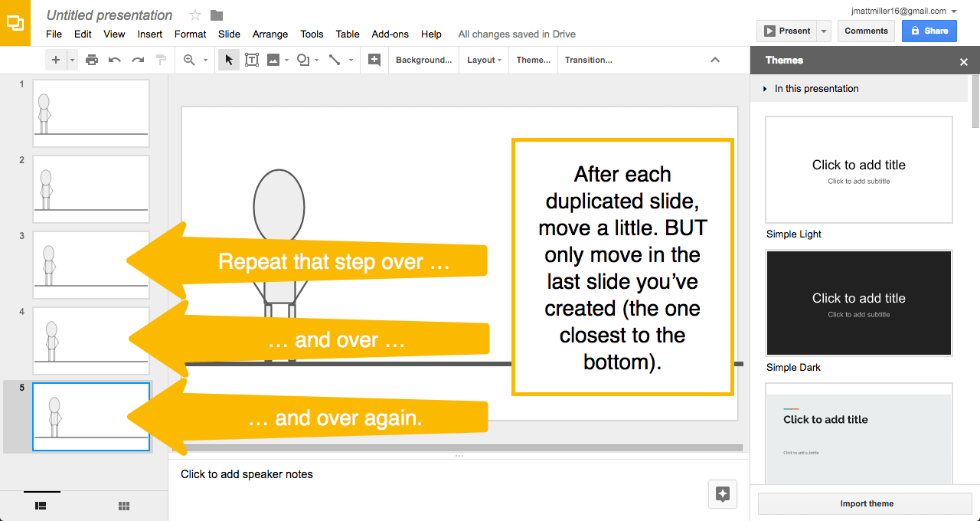This screenshot has width=980, height=521.
Task: Click the Print icon
Action: coord(92,60)
